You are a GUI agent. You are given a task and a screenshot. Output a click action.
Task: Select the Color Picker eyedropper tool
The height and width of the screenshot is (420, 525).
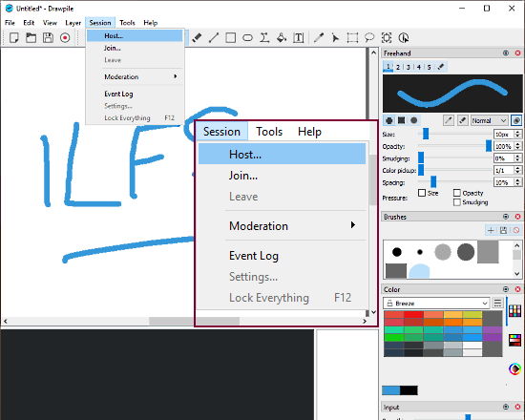(x=319, y=37)
